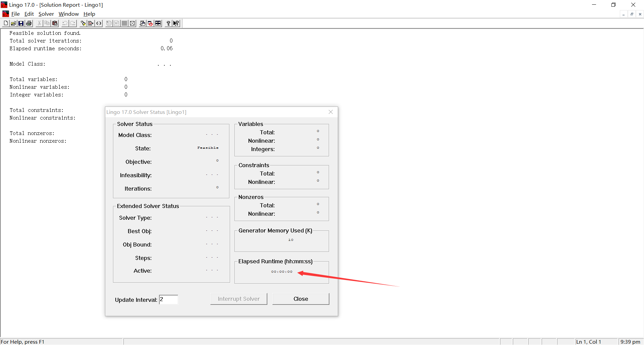
Task: Click the Update Interval input field
Action: coord(168,299)
